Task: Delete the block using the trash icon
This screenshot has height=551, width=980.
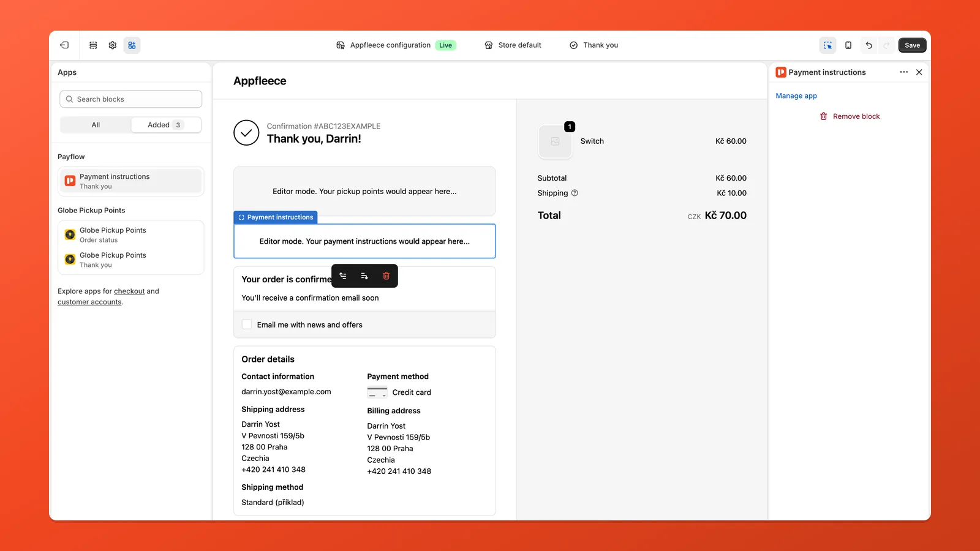Action: point(386,275)
